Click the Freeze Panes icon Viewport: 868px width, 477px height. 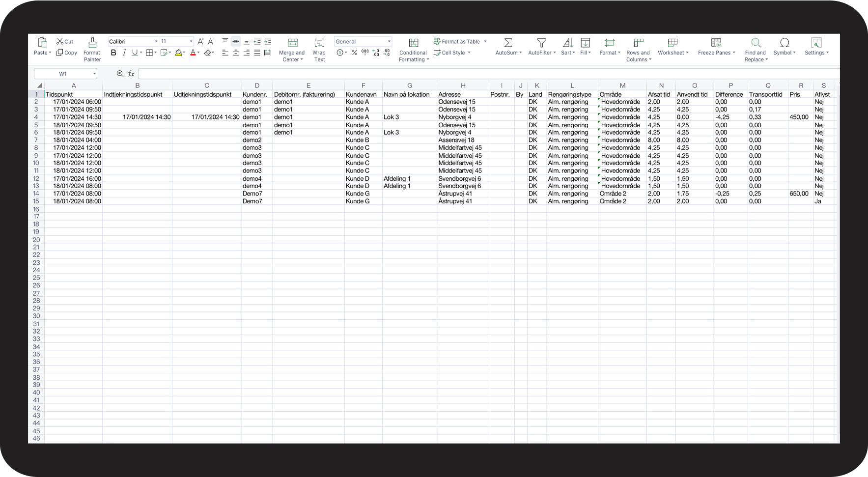click(x=716, y=43)
